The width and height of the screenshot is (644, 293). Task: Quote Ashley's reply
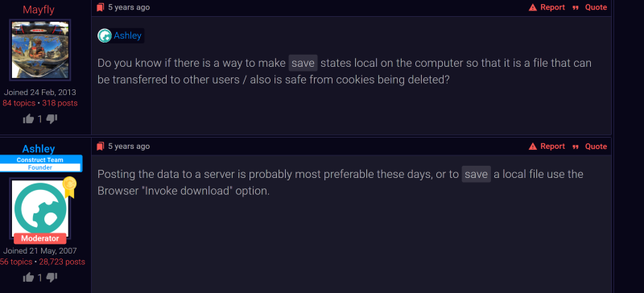[x=590, y=146]
